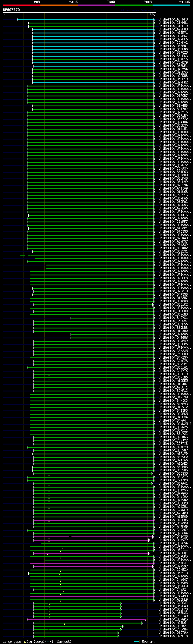The height and width of the screenshot is (644, 193).
Task: Open UniRef100_Q5ZEN0 hit
Action: click(x=173, y=49)
